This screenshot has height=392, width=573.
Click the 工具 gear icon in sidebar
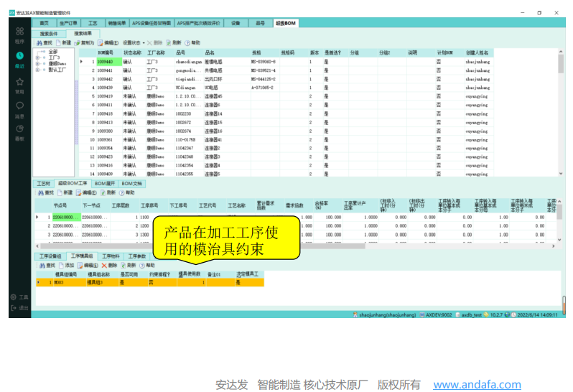click(x=19, y=297)
